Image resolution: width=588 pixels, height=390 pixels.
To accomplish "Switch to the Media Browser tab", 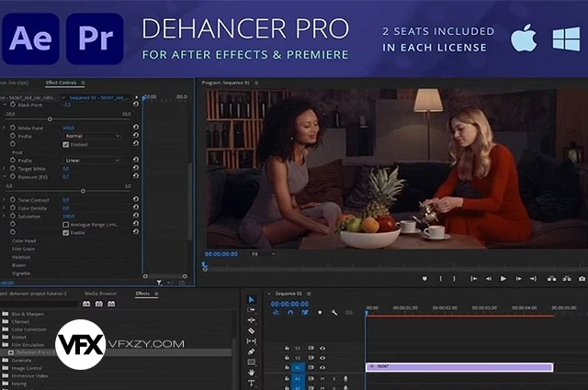I will 100,294.
